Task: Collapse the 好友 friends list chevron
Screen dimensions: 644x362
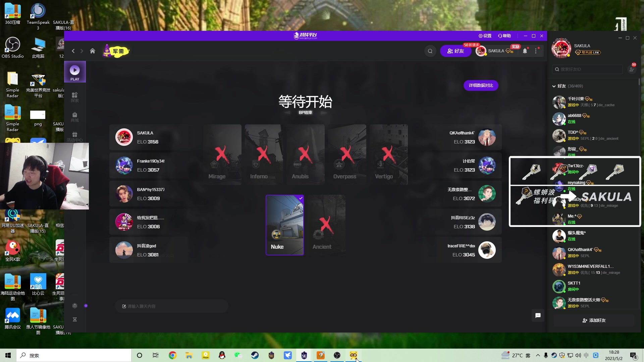Action: [554, 86]
